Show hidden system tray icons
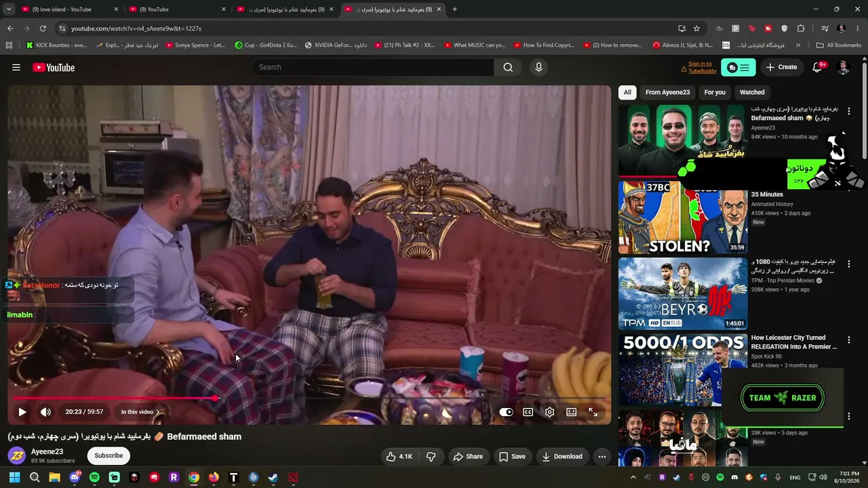This screenshot has height=488, width=868. pyautogui.click(x=633, y=477)
